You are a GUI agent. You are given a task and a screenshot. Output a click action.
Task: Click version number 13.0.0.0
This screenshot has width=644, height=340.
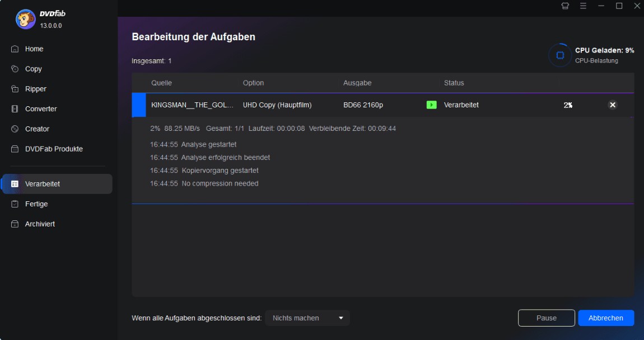click(51, 25)
